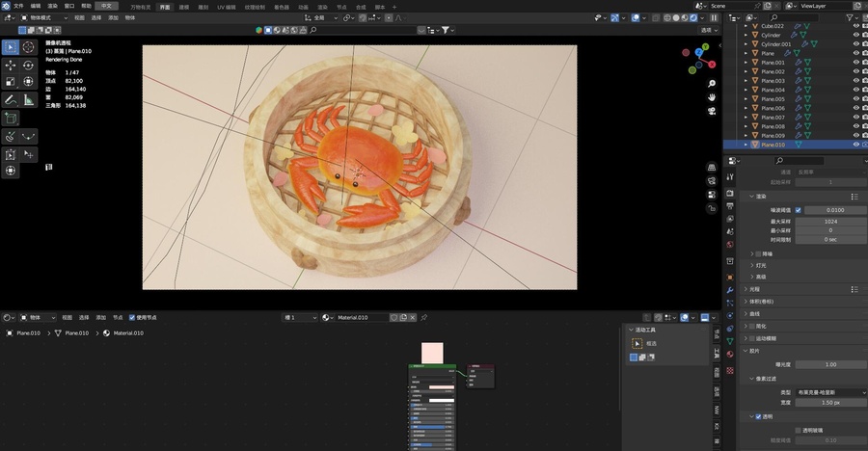Expand the Plane.003 outliner row

click(x=746, y=81)
